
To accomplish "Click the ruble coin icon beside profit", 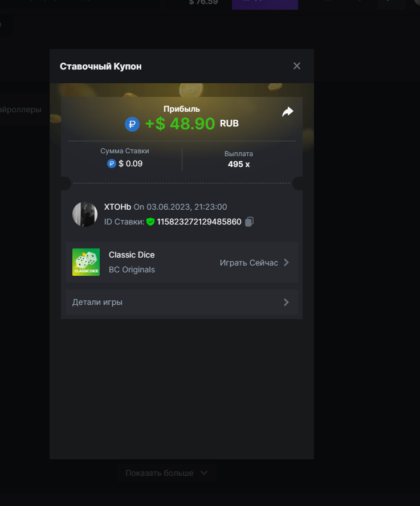I will coord(132,124).
